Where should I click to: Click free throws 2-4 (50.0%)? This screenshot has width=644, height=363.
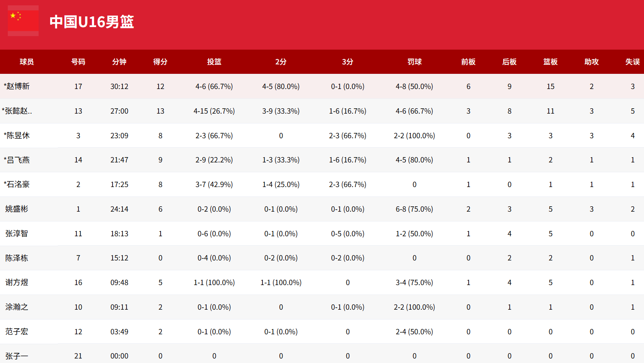[414, 332]
